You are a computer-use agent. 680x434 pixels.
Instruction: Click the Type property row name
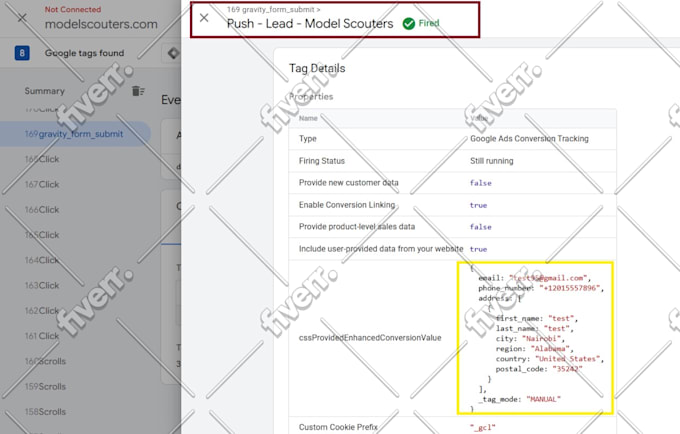point(307,139)
